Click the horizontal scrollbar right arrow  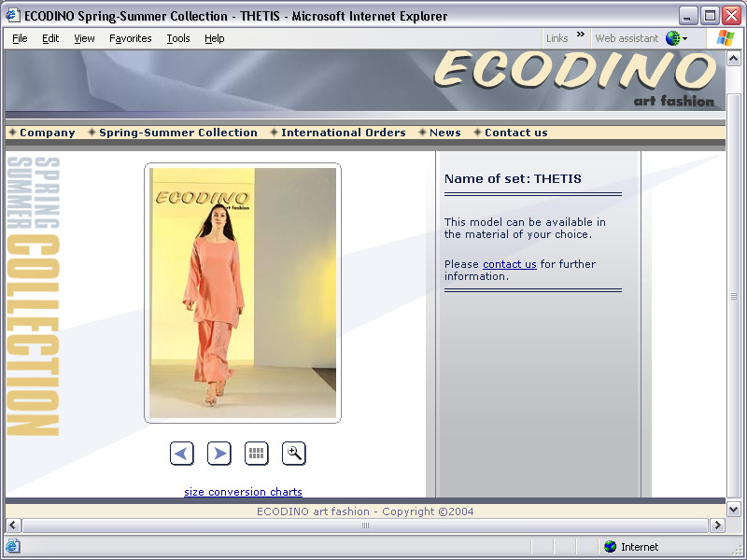(717, 525)
